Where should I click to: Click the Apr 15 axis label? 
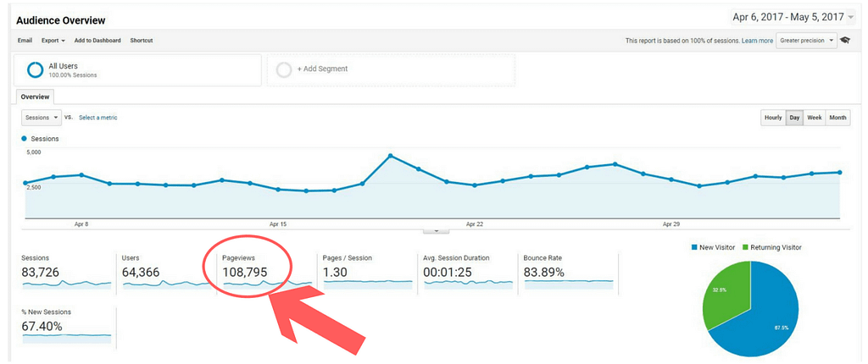[278, 224]
